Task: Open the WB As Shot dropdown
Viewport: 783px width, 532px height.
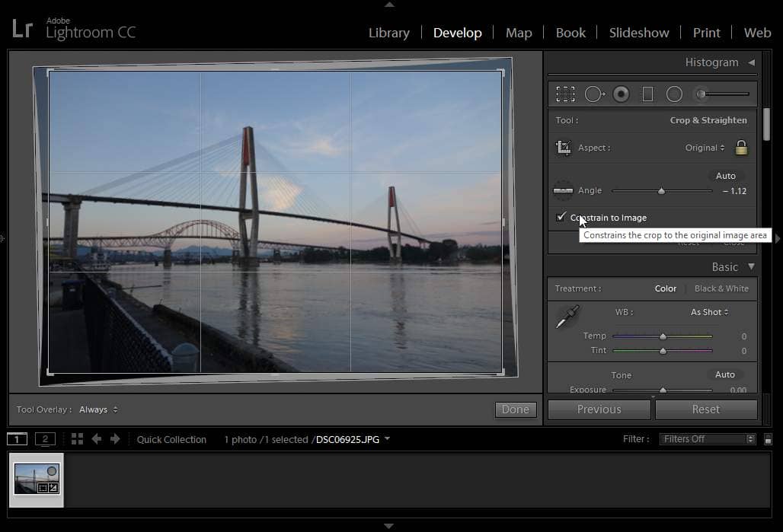Action: pyautogui.click(x=709, y=312)
